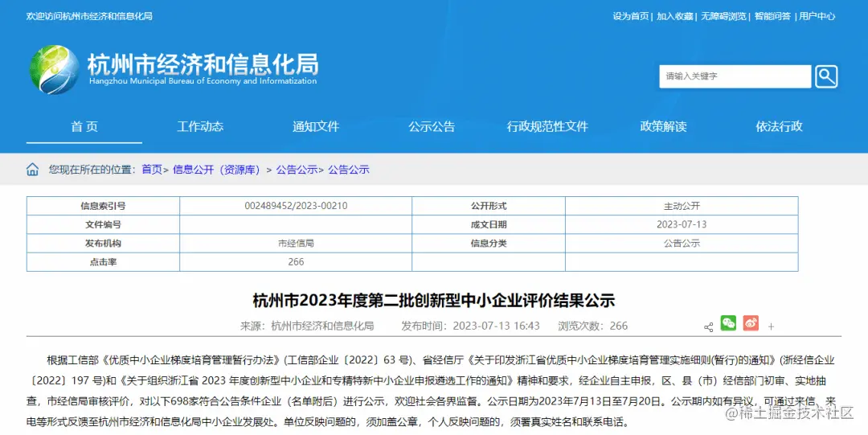Click the share icon near article info
This screenshot has width=868, height=435.
[708, 327]
